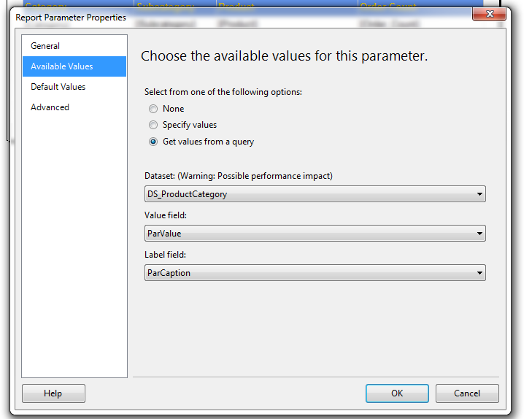The image size is (532, 419).
Task: Click the Order Count header behind dialog
Action: point(387,6)
